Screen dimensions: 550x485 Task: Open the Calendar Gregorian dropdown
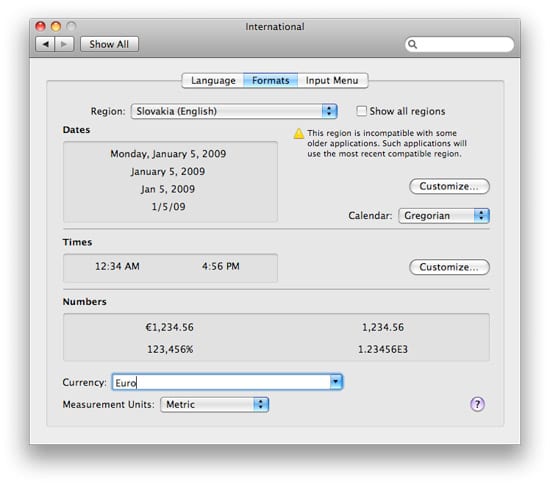[x=444, y=215]
